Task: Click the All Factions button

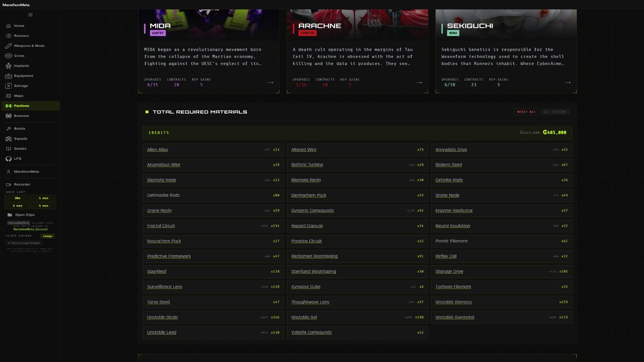Action: point(555,112)
